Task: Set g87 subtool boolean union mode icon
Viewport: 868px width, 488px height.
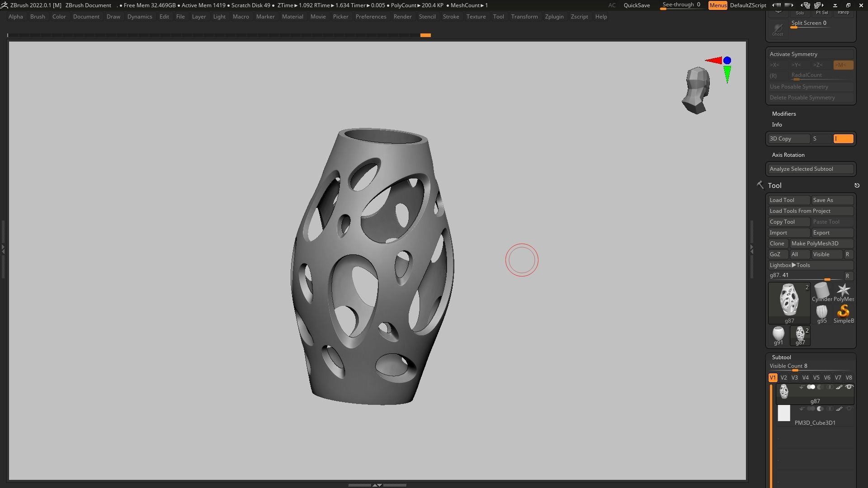Action: coord(811,387)
